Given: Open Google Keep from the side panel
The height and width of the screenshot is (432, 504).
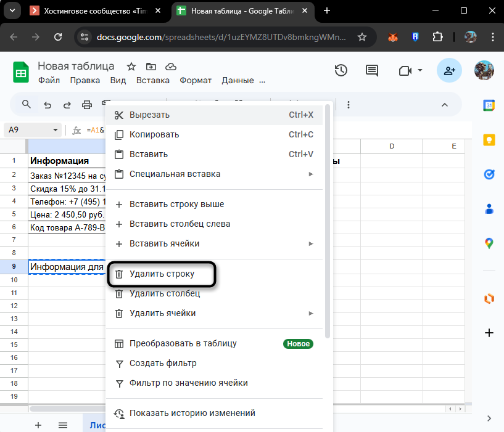Looking at the screenshot, I should coord(489,140).
